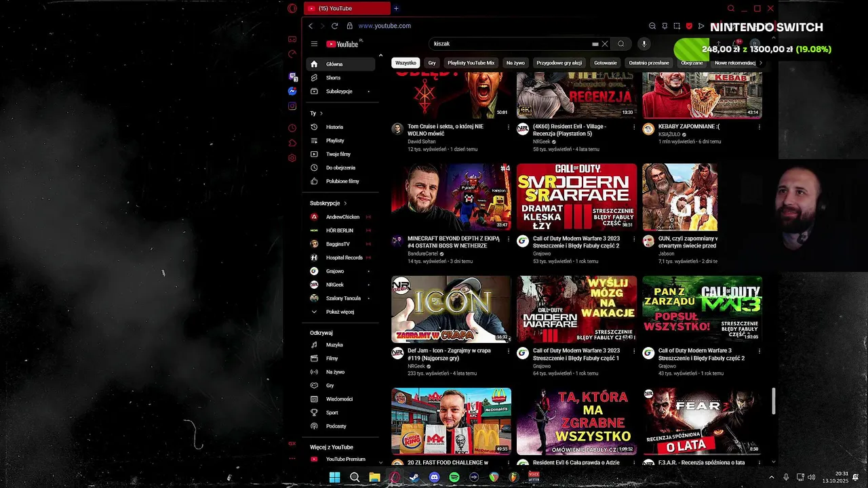This screenshot has height=488, width=868.
Task: Open a new browser tab
Action: coord(396,8)
